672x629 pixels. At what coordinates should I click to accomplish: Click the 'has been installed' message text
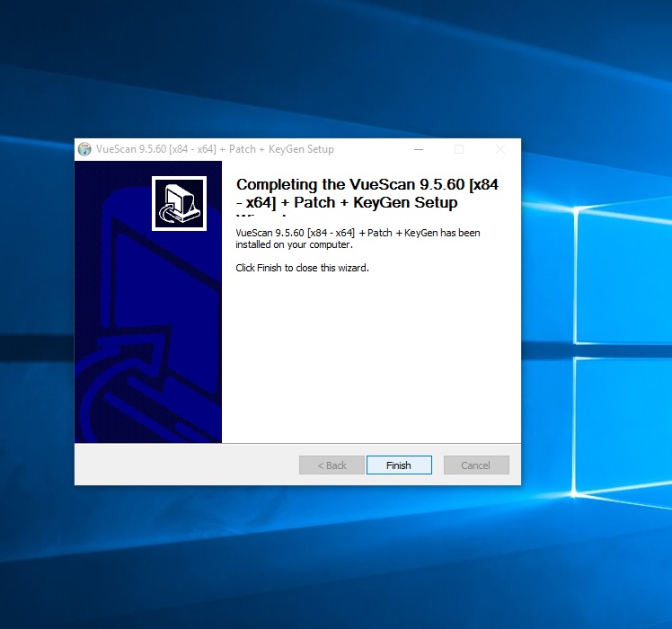[357, 238]
